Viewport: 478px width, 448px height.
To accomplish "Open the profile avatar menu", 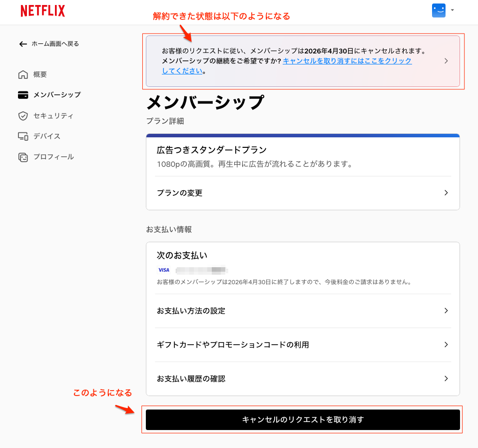I will pyautogui.click(x=438, y=10).
